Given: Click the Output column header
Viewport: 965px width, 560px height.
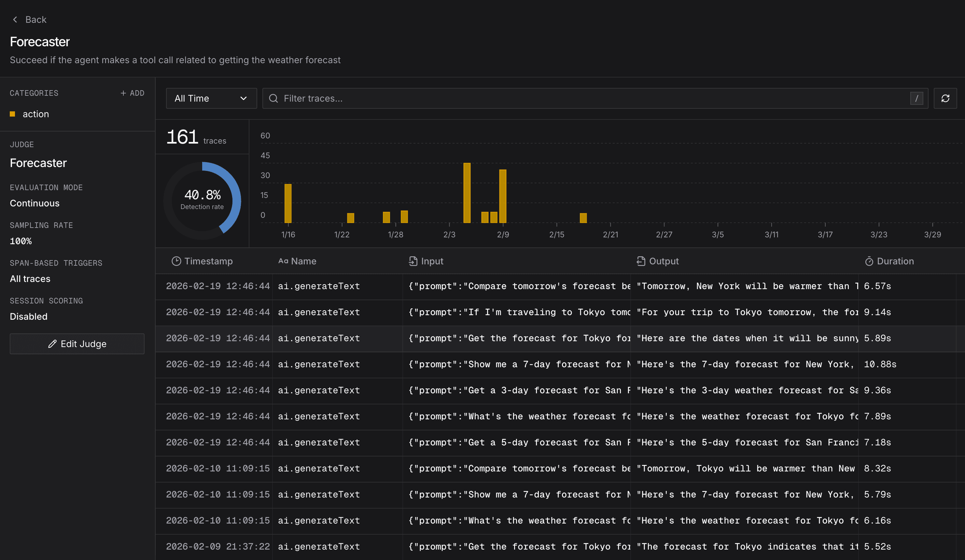Looking at the screenshot, I should 658,261.
